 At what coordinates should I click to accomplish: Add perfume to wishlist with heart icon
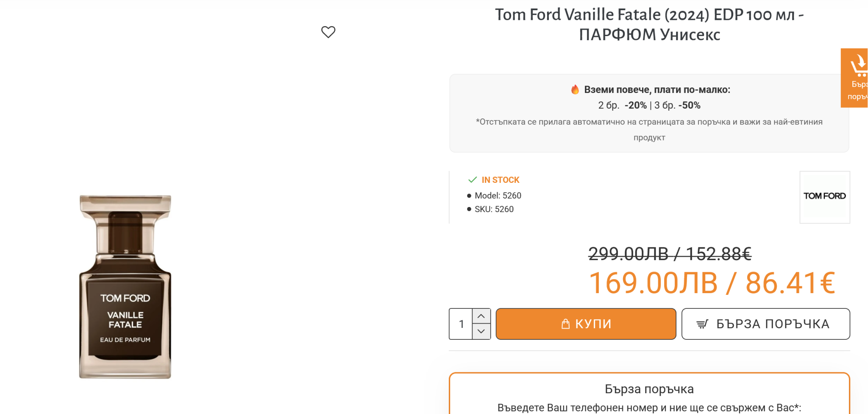(x=328, y=32)
